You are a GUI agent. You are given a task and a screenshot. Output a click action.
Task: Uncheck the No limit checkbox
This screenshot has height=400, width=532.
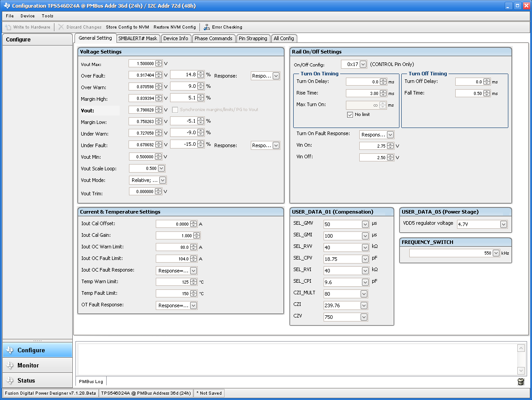(x=350, y=115)
